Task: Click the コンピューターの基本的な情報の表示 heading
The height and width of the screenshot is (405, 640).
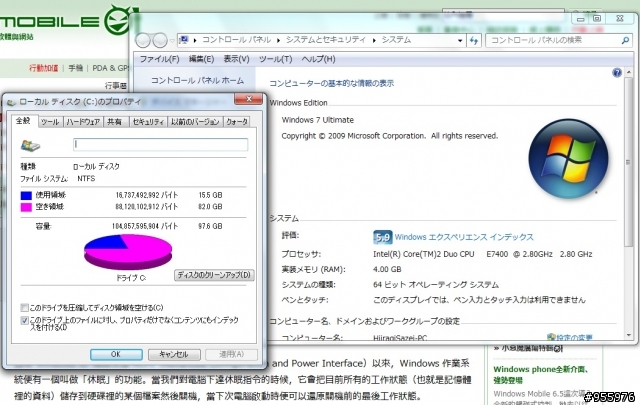Action: pyautogui.click(x=331, y=83)
